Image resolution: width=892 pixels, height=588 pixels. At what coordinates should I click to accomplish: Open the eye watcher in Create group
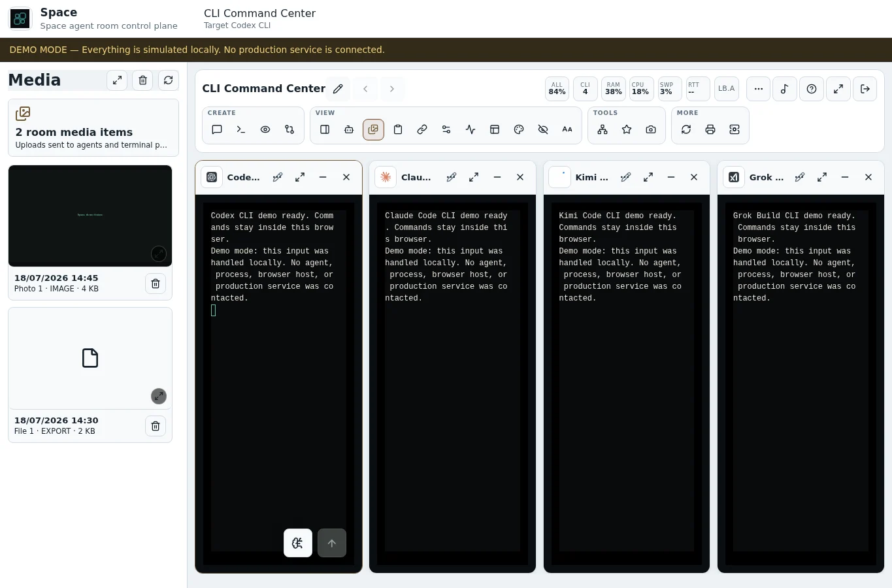click(265, 129)
